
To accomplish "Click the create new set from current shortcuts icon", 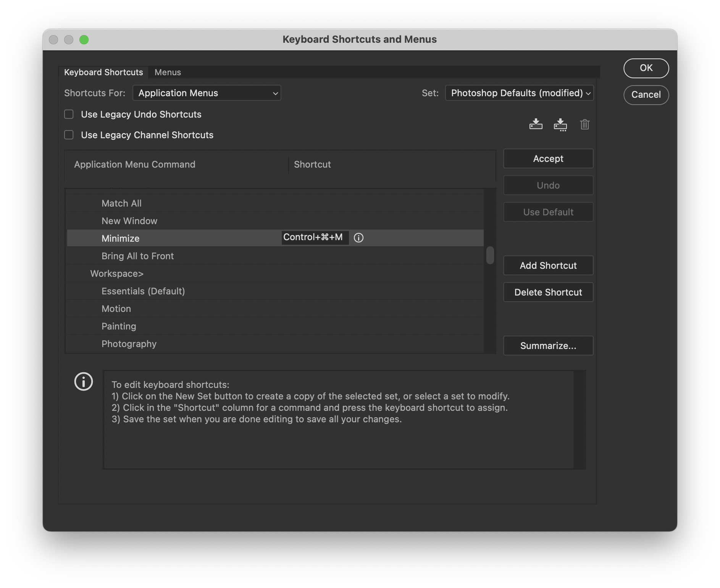I will (560, 124).
